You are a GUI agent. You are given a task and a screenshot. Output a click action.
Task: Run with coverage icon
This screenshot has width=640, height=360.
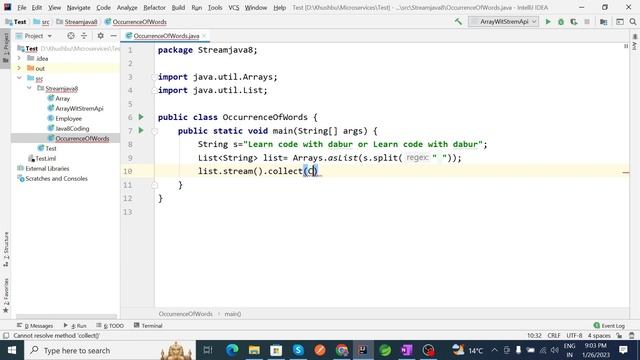coord(574,22)
